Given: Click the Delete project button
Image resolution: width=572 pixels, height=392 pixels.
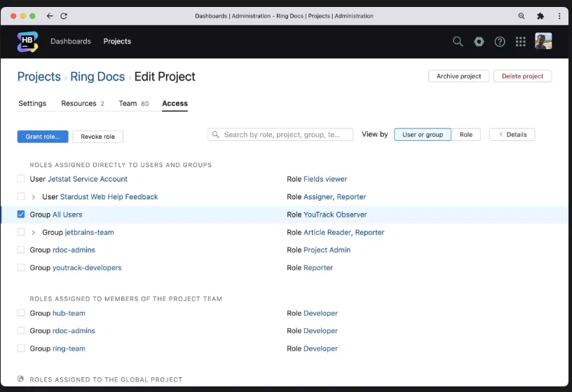Looking at the screenshot, I should [x=522, y=76].
